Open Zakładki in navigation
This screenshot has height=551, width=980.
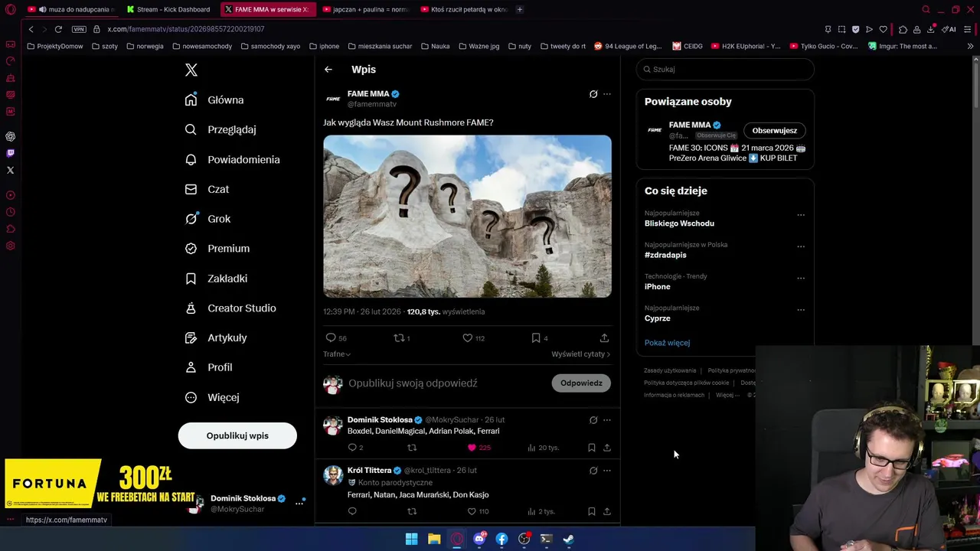(x=217, y=279)
